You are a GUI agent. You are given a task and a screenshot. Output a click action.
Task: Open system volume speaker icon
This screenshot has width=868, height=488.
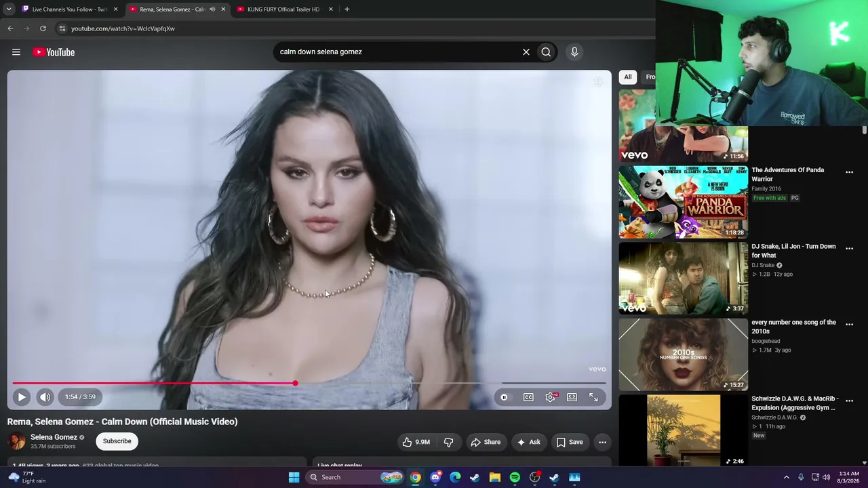[826, 477]
